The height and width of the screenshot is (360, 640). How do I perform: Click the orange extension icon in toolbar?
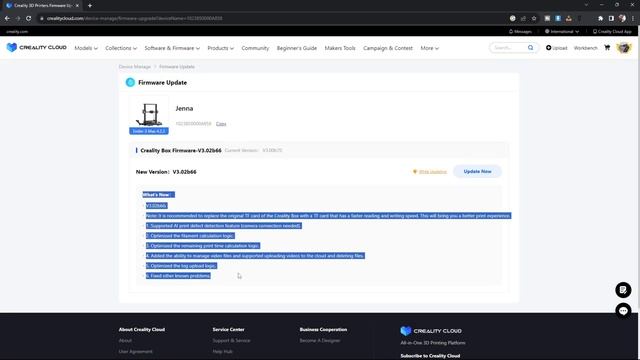tap(569, 18)
